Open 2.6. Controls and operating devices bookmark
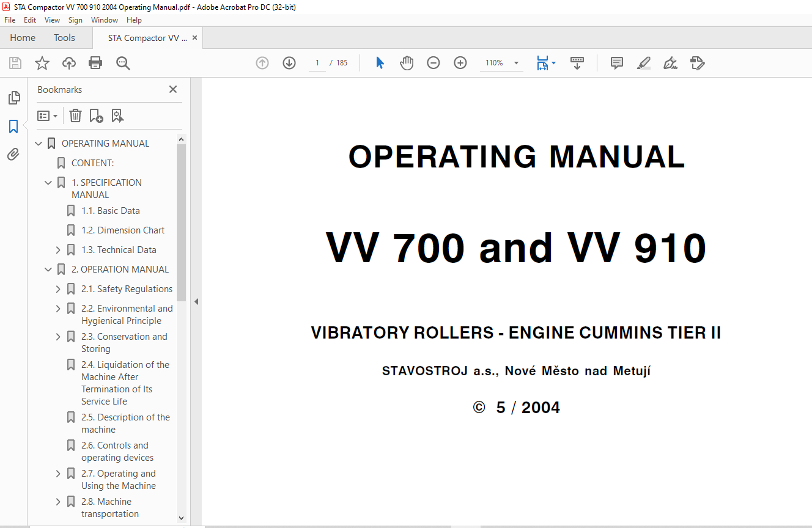This screenshot has width=812, height=528. [117, 452]
